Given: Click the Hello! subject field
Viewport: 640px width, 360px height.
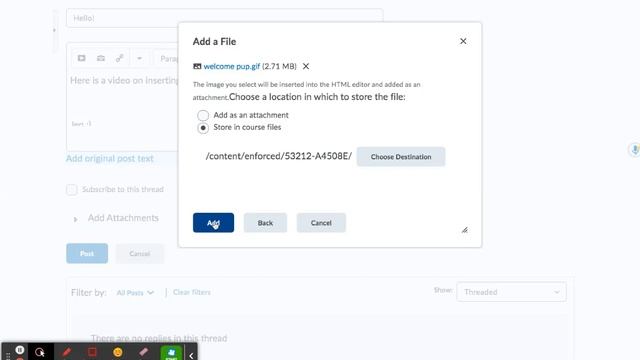Looking at the screenshot, I should [224, 18].
